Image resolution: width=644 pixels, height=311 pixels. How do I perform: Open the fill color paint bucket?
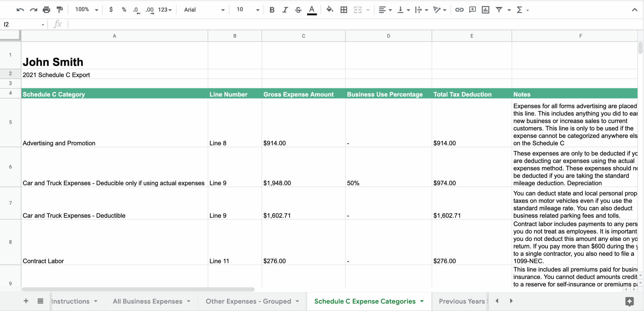pos(330,10)
